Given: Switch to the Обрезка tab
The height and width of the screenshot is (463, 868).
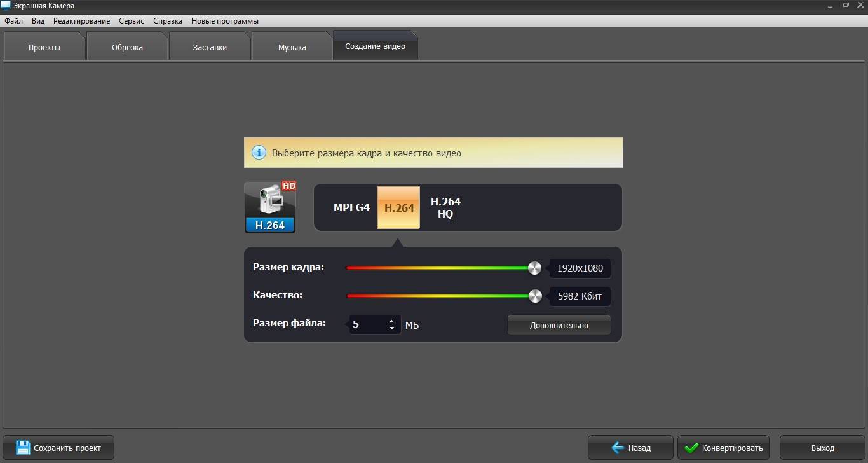Looking at the screenshot, I should pyautogui.click(x=127, y=48).
